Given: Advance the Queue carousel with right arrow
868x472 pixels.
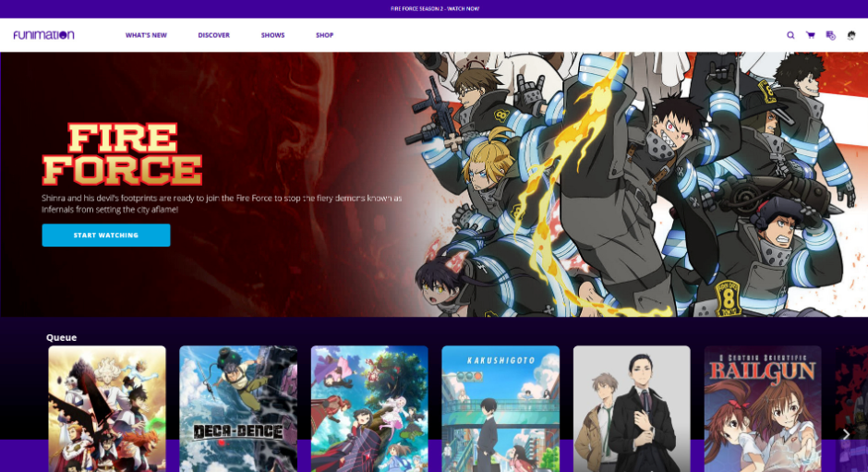Looking at the screenshot, I should tap(846, 434).
